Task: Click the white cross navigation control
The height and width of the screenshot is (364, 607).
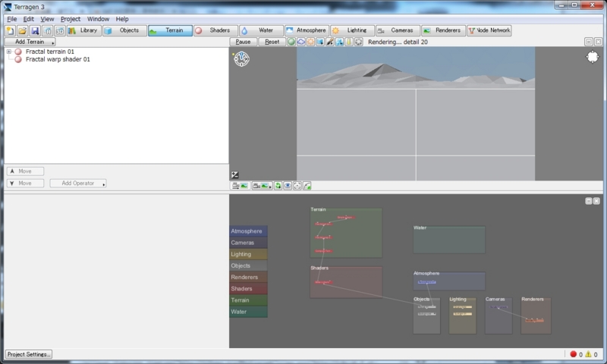Action: (593, 57)
